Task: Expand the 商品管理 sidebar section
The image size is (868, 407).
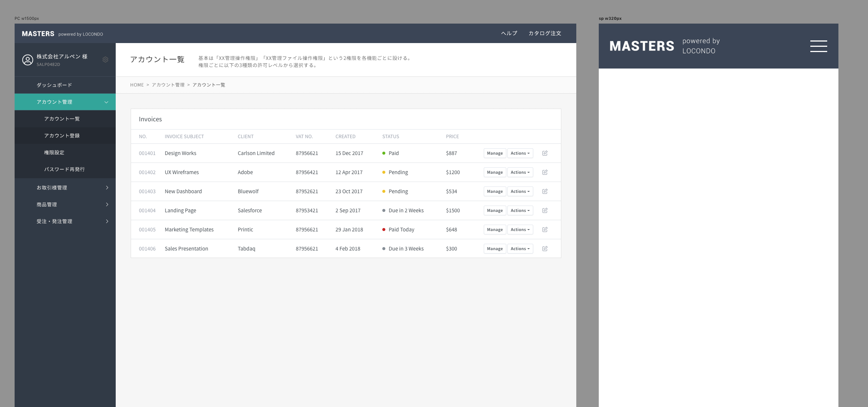Action: (x=107, y=204)
